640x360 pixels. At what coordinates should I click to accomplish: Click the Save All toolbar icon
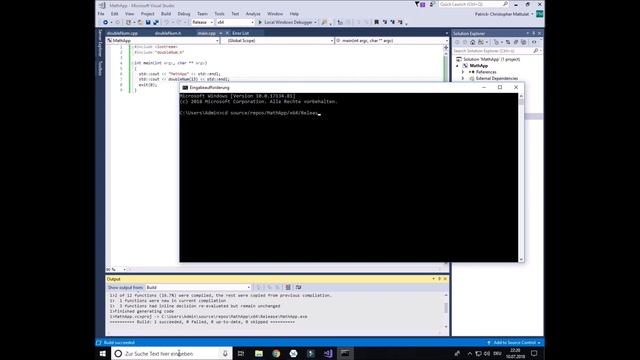pyautogui.click(x=156, y=22)
